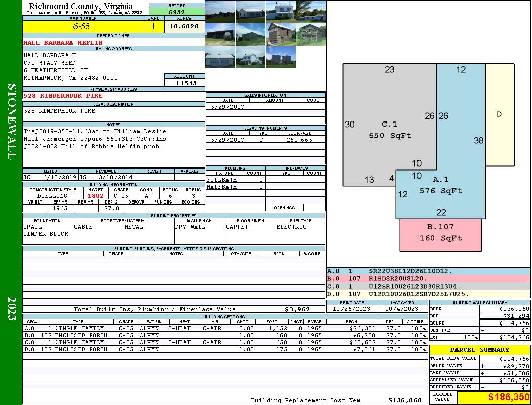
Task: Click mailing address line KILMARNOCK, VA 22482-0000
Action: click(x=70, y=78)
